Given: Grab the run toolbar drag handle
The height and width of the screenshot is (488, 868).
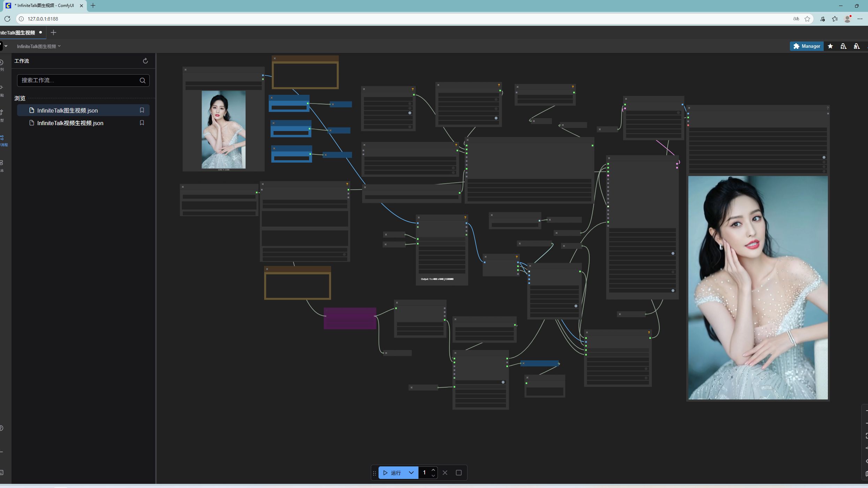Looking at the screenshot, I should (374, 473).
